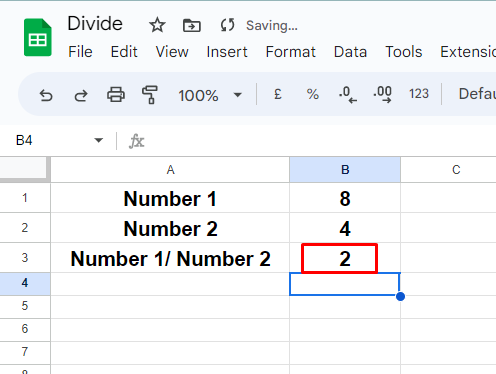Click the formula bar input
Screen dimensions: 496x374
pyautogui.click(x=320, y=141)
